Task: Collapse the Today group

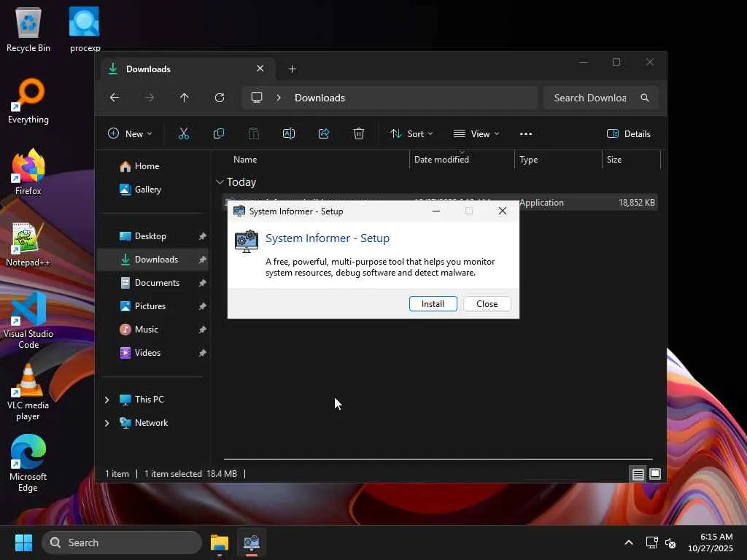Action: pyautogui.click(x=220, y=182)
